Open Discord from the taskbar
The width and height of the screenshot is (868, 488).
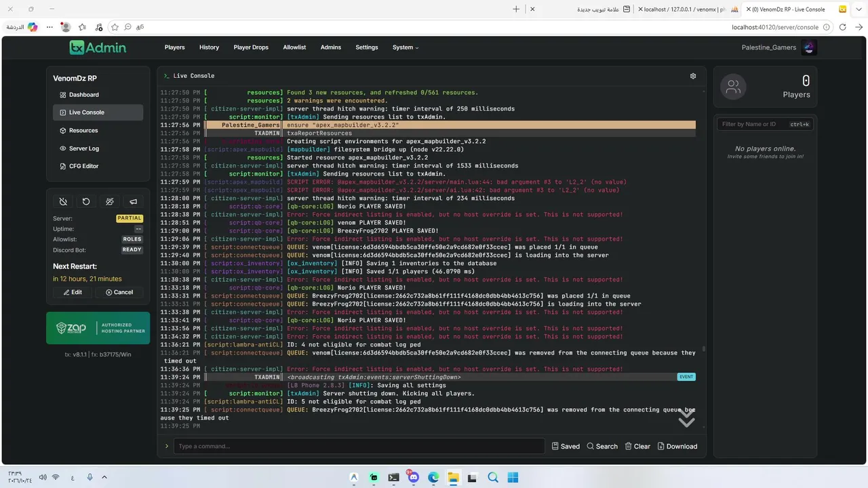[414, 477]
